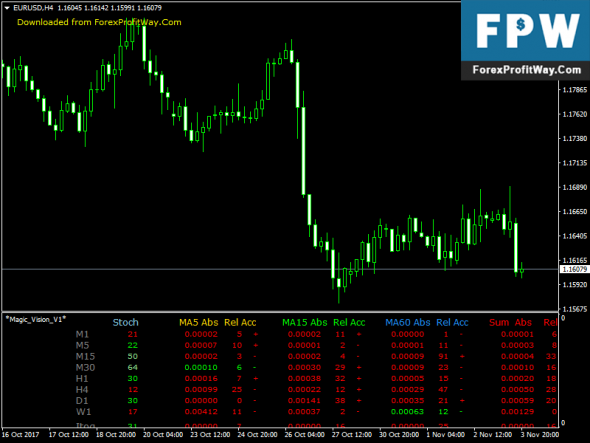
Task: Click price level 1.17620 on the axis
Action: tap(575, 114)
